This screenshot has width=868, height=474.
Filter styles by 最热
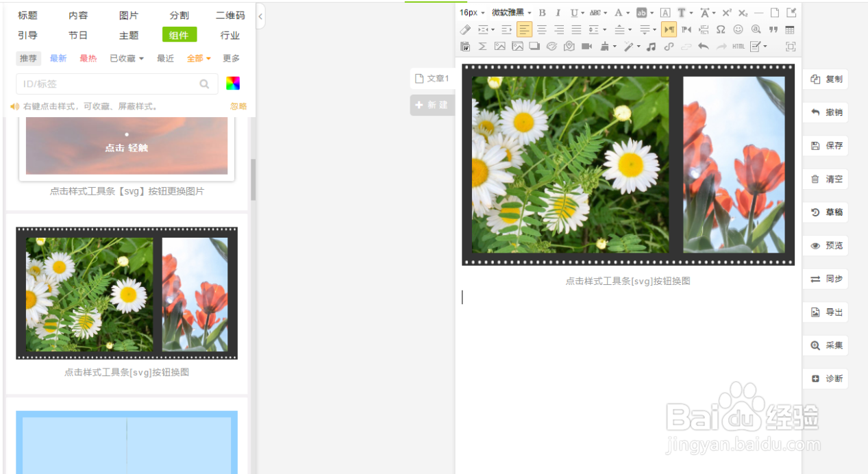click(88, 59)
